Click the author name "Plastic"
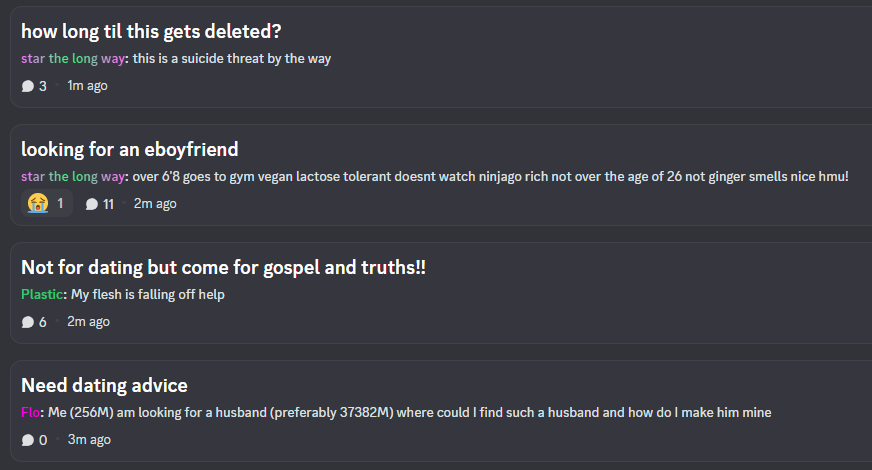The width and height of the screenshot is (872, 470). tap(43, 294)
